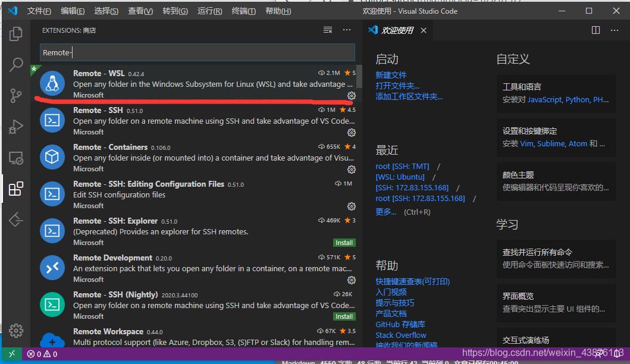Click the VS Code logo in title bar
Viewport: 630px width, 364px height.
tap(12, 11)
